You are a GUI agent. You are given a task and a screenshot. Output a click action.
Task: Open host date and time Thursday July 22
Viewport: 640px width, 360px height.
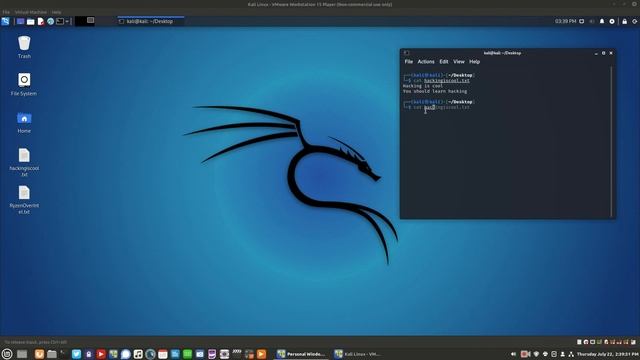coord(608,354)
